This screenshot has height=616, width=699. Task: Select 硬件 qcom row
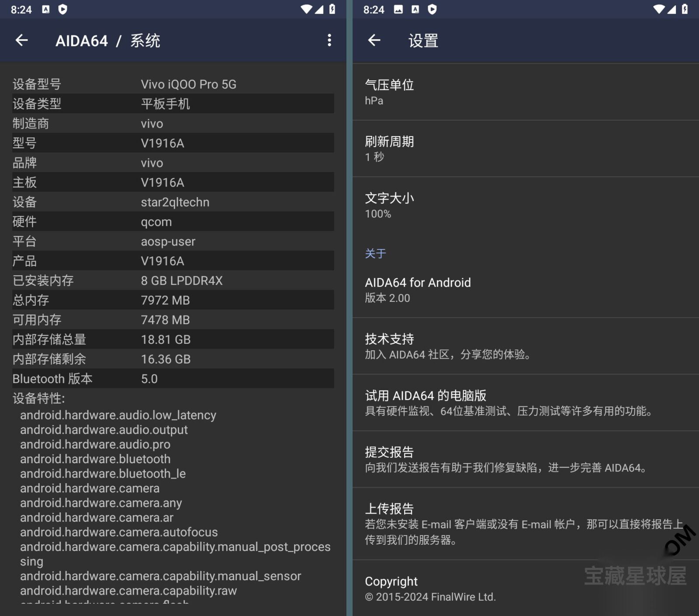(173, 221)
